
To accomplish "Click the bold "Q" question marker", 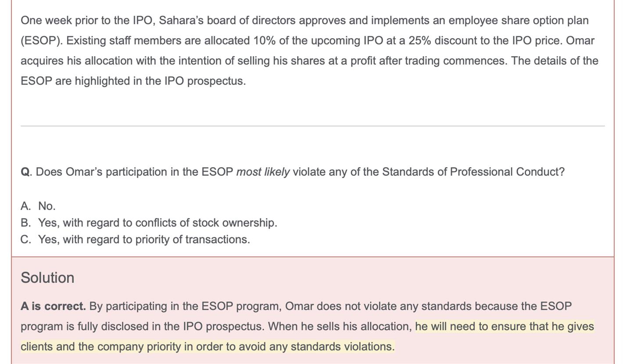I will coord(25,172).
